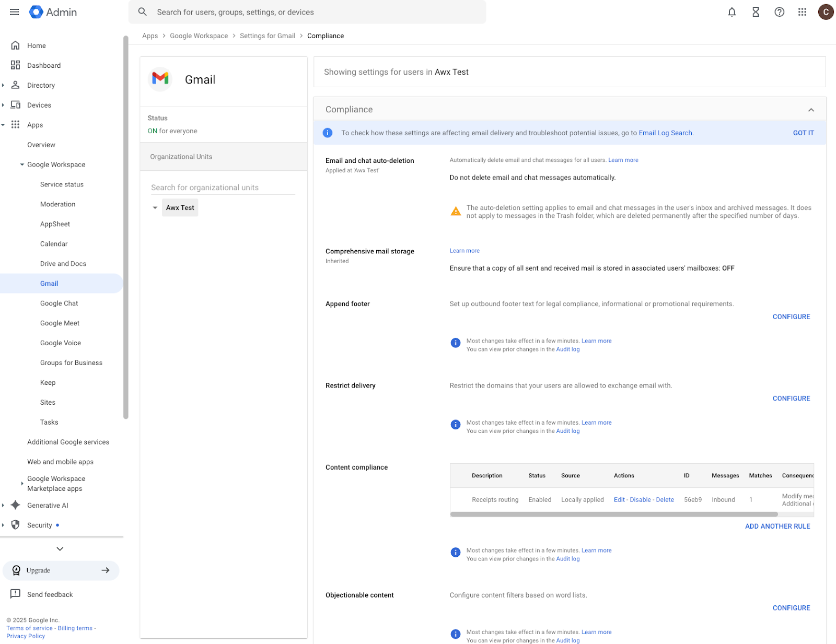Click the Dashboard icon in sidebar
Image resolution: width=836 pixels, height=644 pixels.
pyautogui.click(x=16, y=65)
